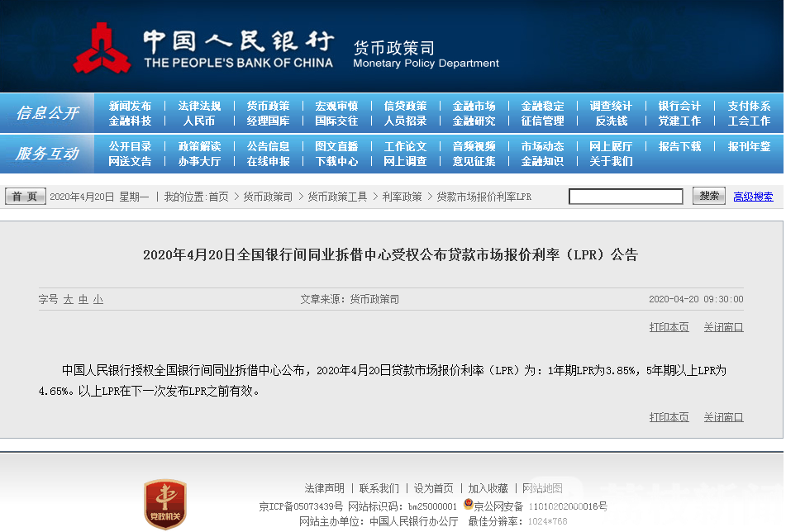Open 在线申报 navigation item
Image resolution: width=786 pixels, height=532 pixels.
coord(268,162)
